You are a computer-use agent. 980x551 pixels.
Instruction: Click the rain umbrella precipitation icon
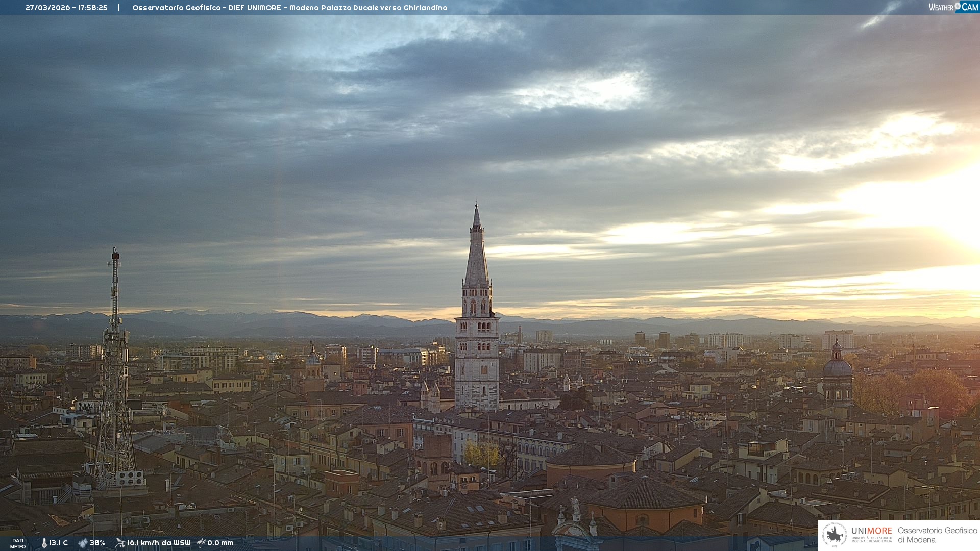pyautogui.click(x=201, y=543)
